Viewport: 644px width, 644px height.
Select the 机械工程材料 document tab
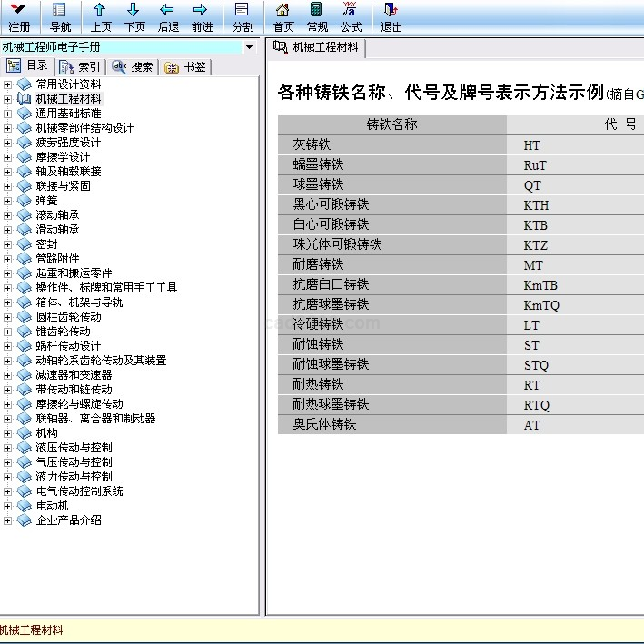click(317, 47)
